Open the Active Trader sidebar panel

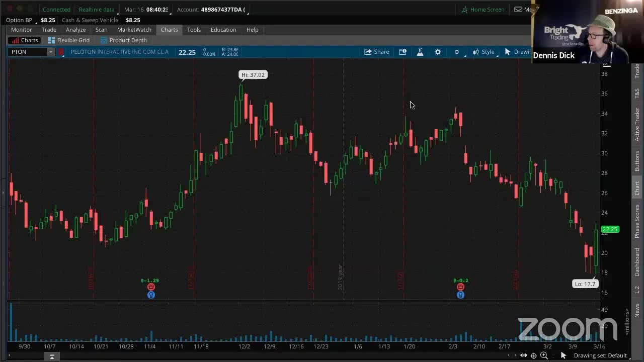(x=637, y=124)
